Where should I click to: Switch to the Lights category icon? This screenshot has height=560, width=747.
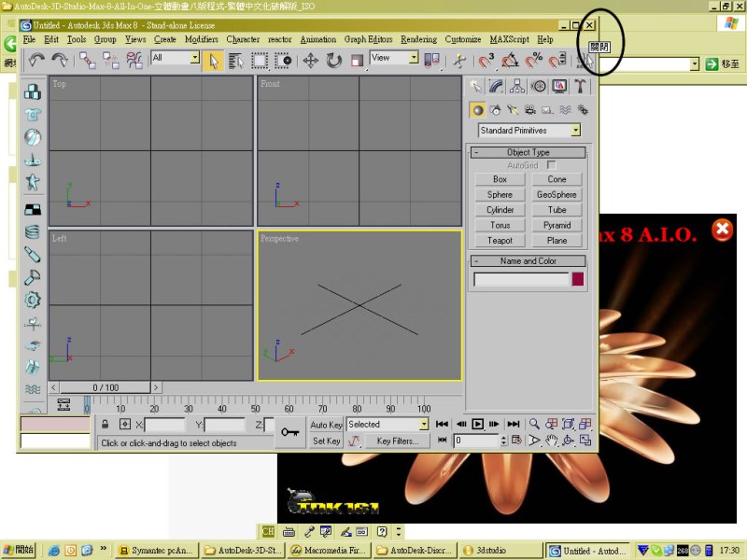click(x=513, y=109)
